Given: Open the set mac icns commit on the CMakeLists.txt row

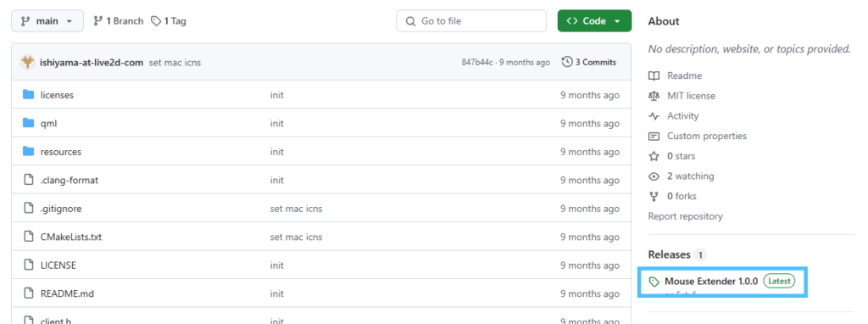Looking at the screenshot, I should (x=296, y=237).
